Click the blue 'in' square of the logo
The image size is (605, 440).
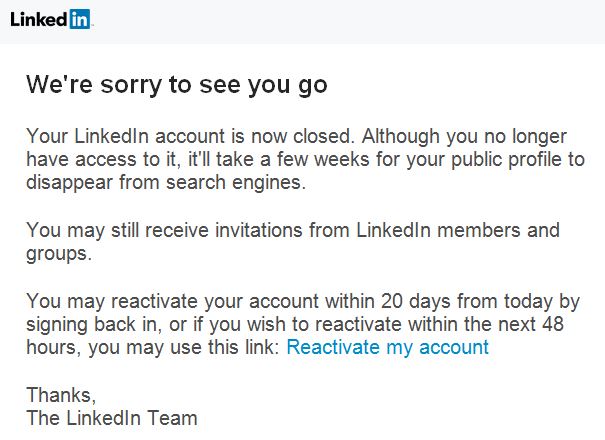(80, 19)
